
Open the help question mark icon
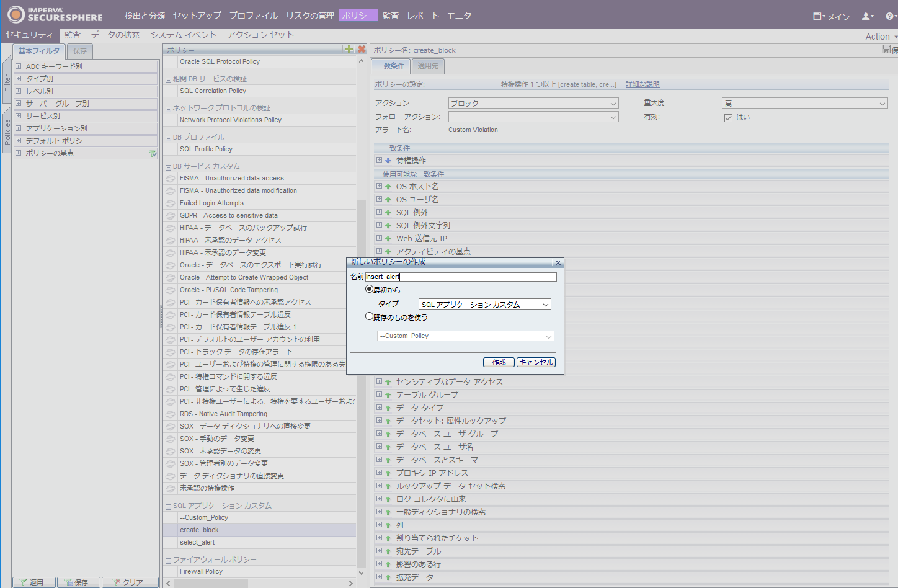(x=891, y=16)
